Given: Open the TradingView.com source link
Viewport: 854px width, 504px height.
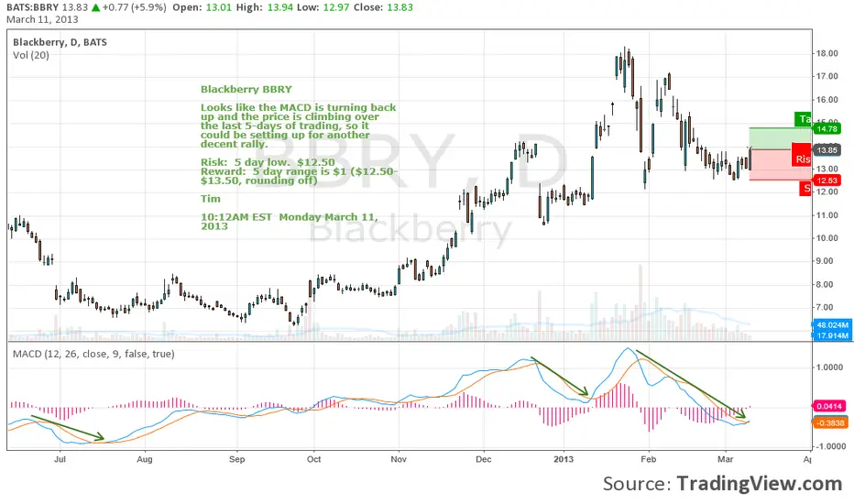Looking at the screenshot, I should coord(760,484).
